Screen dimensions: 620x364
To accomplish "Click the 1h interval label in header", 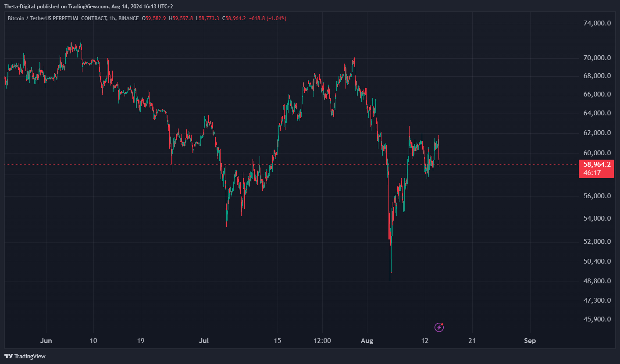I will [112, 18].
